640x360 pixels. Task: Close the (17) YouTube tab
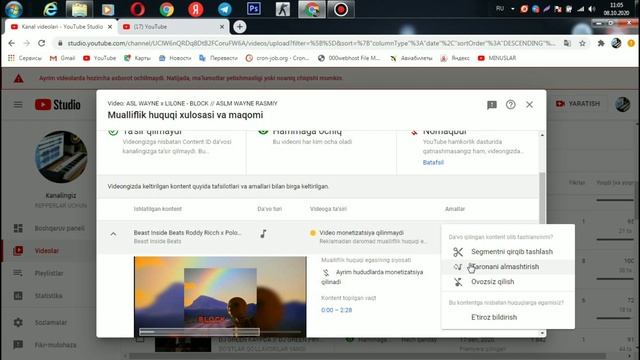coord(222,27)
